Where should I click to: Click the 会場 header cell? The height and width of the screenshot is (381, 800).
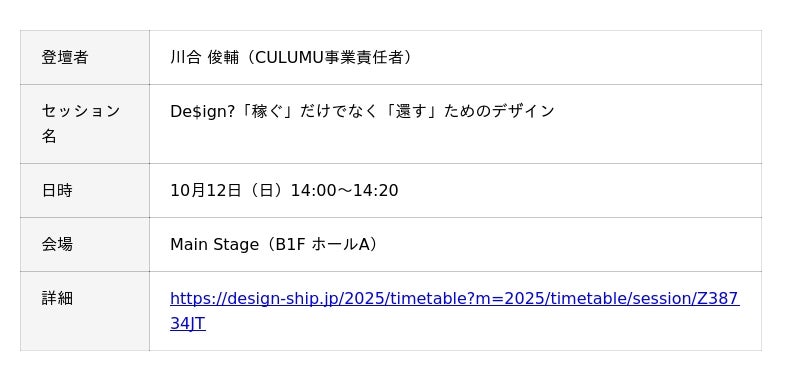85,245
